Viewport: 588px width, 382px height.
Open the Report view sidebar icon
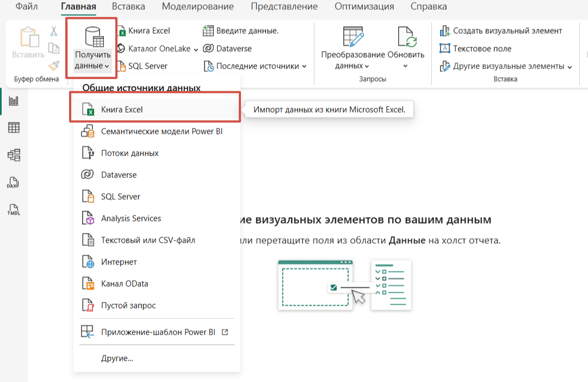tap(14, 101)
